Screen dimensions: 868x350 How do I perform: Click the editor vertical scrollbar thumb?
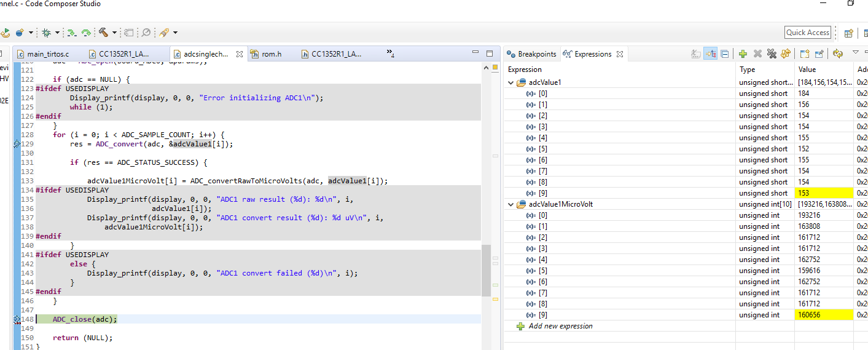(x=486, y=269)
